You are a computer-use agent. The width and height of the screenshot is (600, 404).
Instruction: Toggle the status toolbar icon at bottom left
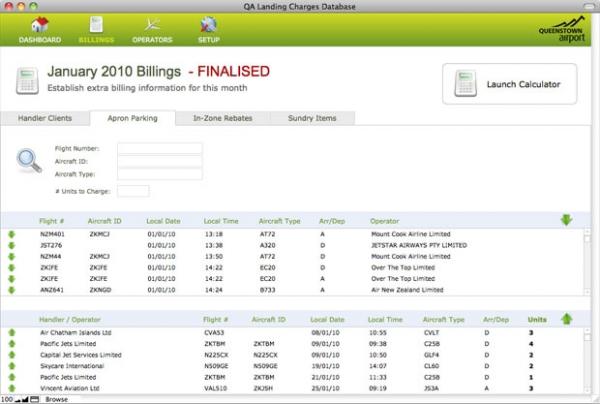point(34,399)
